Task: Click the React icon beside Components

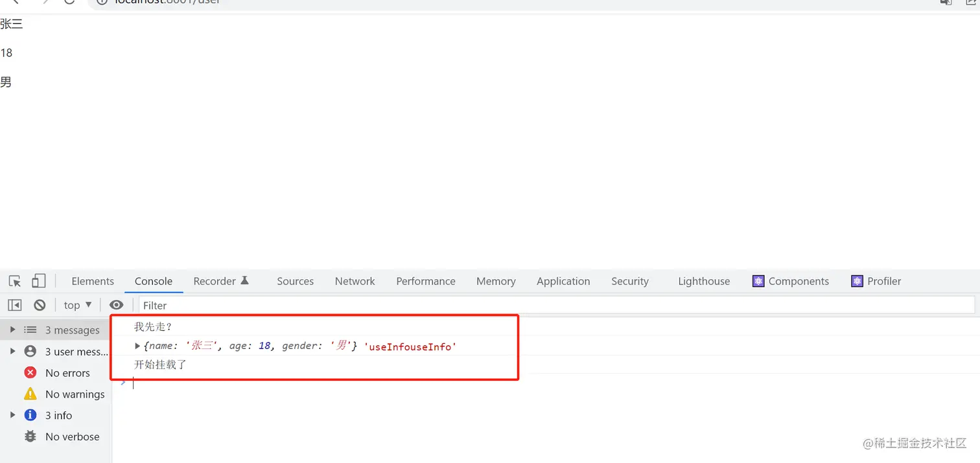Action: [x=758, y=281]
